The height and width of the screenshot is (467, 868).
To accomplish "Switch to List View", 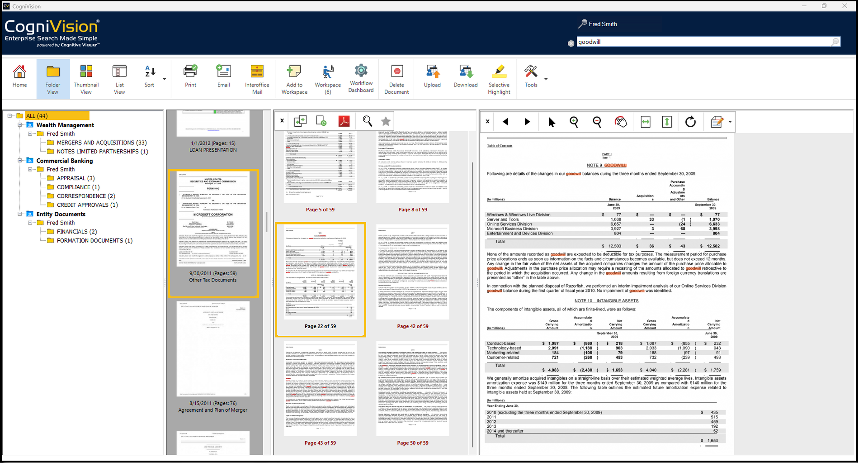I will [119, 79].
